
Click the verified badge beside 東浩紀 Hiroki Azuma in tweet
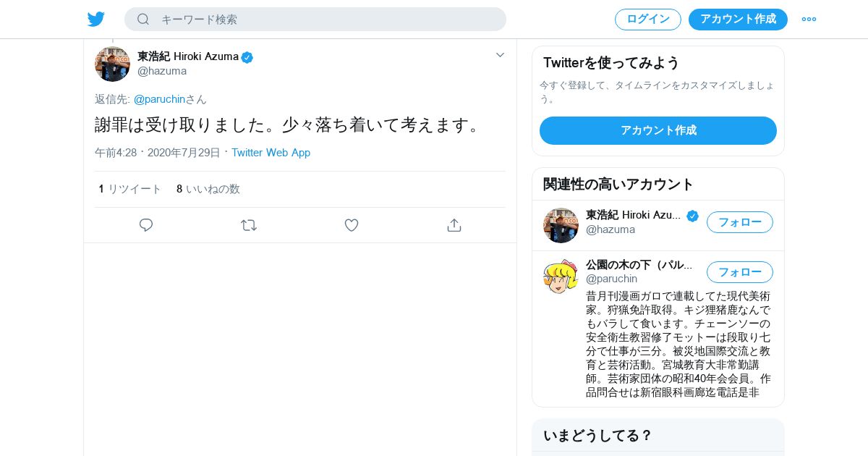pyautogui.click(x=247, y=57)
